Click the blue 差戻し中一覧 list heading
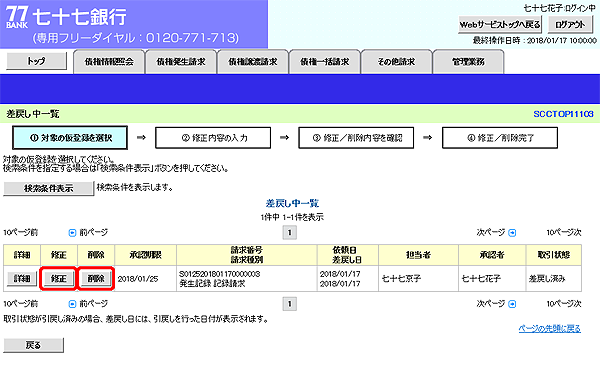The image size is (600, 365). [x=292, y=203]
